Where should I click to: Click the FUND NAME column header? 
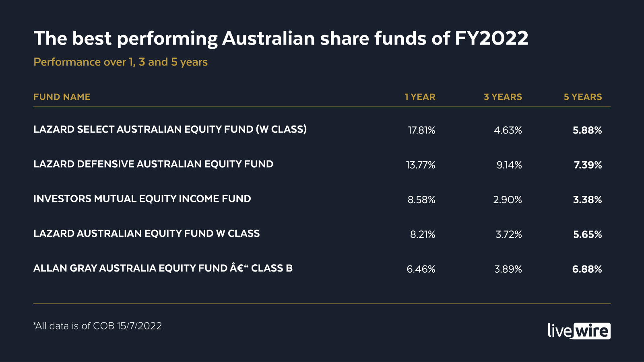pos(62,97)
